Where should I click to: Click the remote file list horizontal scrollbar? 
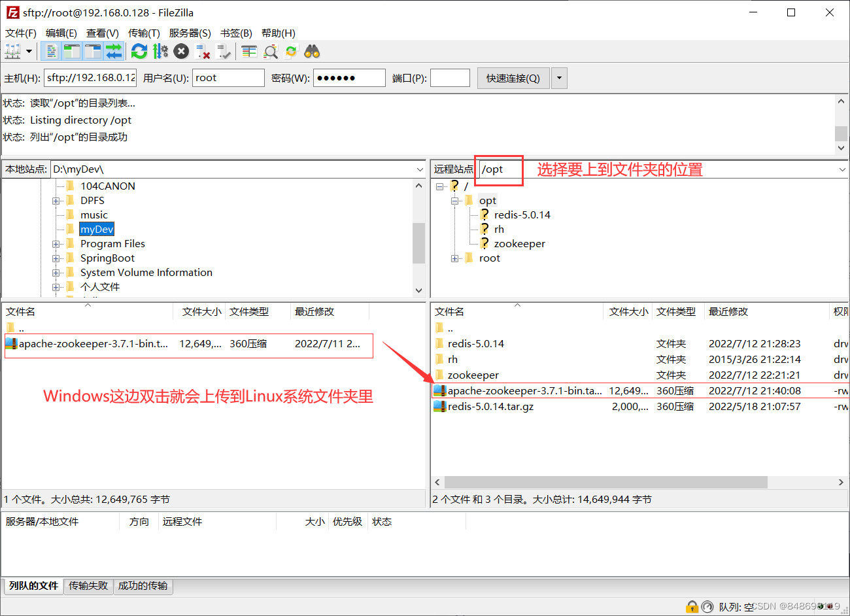[605, 482]
